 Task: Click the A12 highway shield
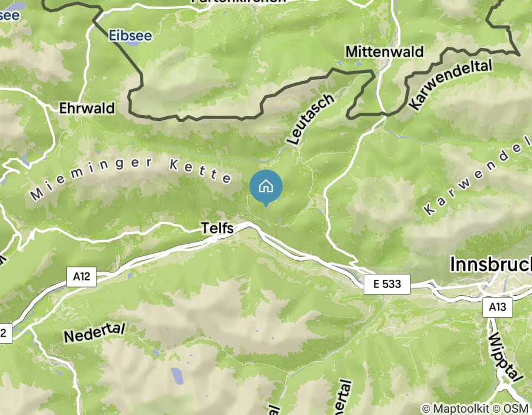tap(81, 277)
